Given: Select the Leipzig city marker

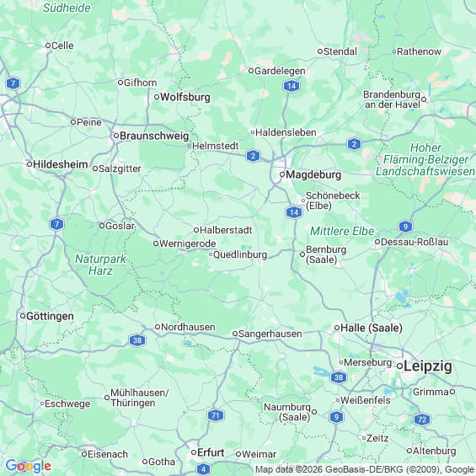Looking at the screenshot, I should (x=400, y=366).
